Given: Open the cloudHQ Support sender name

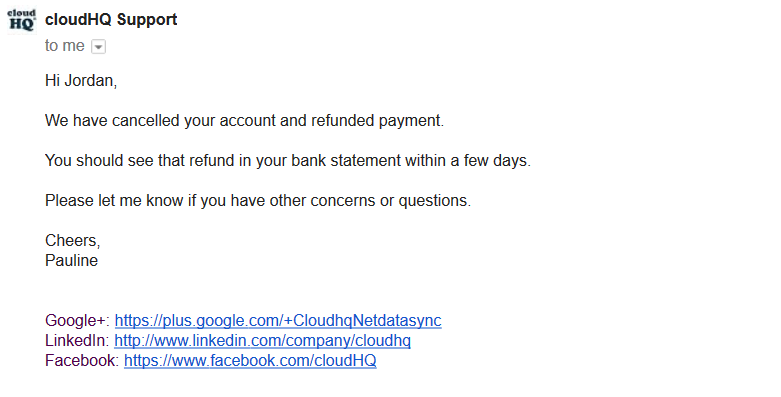Looking at the screenshot, I should pos(111,19).
